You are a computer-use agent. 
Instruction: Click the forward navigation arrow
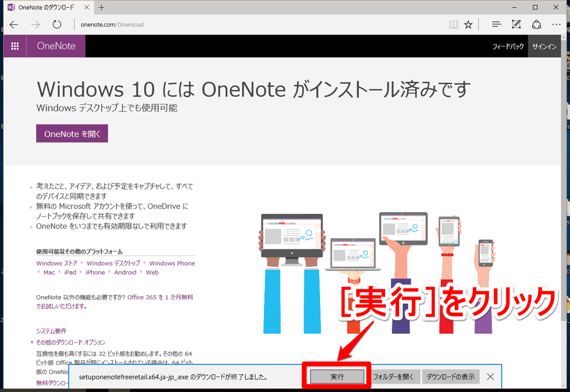click(x=35, y=24)
